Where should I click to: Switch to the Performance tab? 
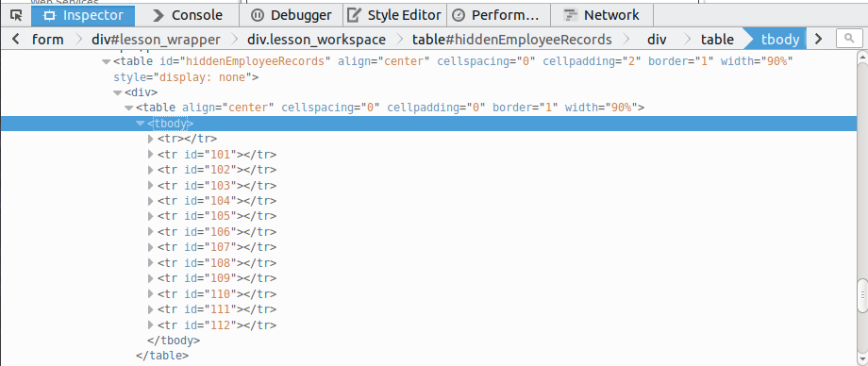coord(498,15)
